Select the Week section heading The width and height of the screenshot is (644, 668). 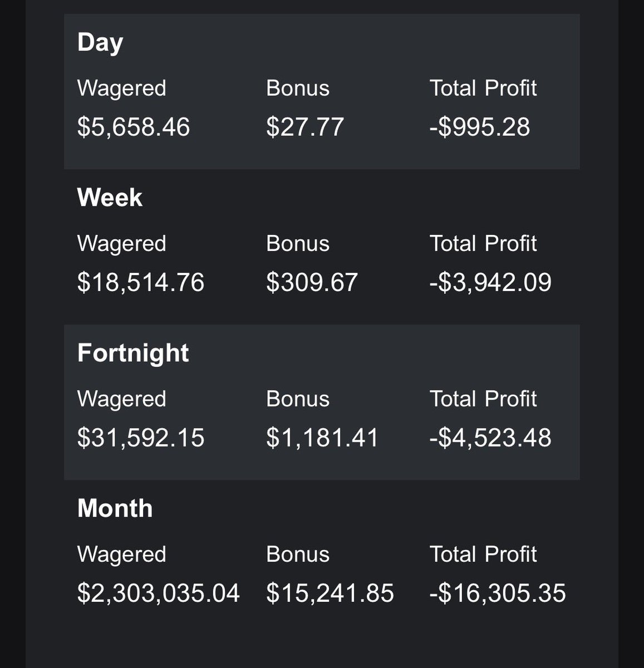click(x=110, y=198)
